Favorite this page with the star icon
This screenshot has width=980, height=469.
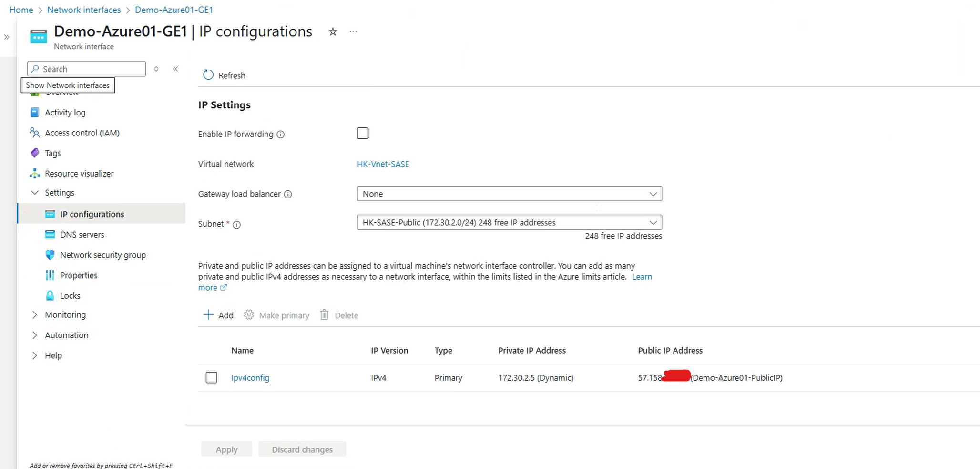click(333, 32)
